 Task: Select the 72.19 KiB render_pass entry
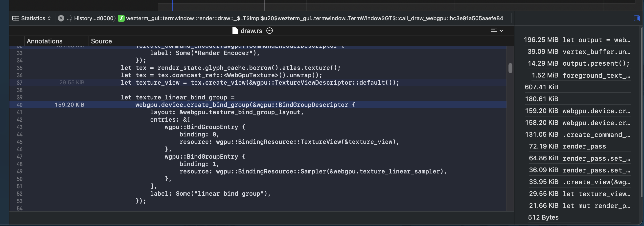point(567,146)
